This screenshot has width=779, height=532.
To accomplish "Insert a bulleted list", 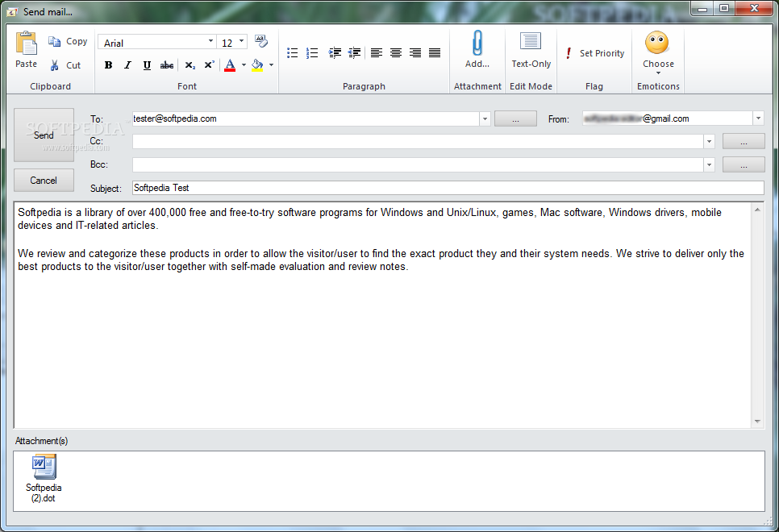I will click(x=293, y=52).
